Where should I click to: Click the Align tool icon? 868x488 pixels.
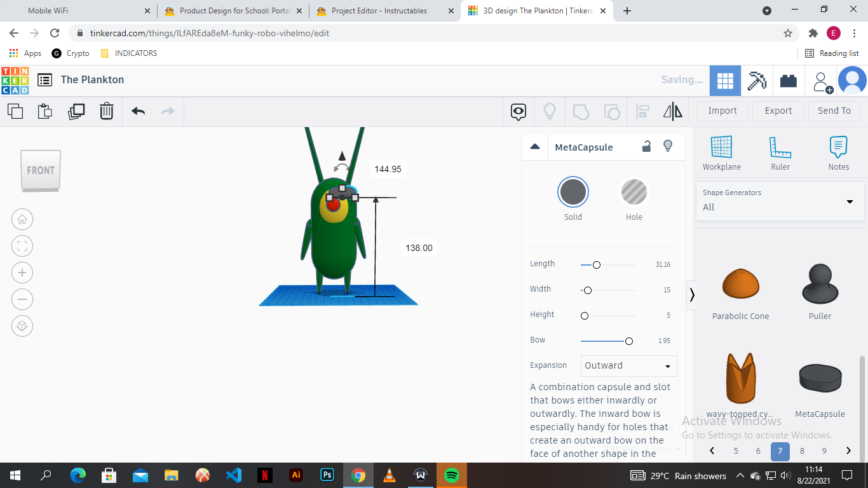pos(642,112)
